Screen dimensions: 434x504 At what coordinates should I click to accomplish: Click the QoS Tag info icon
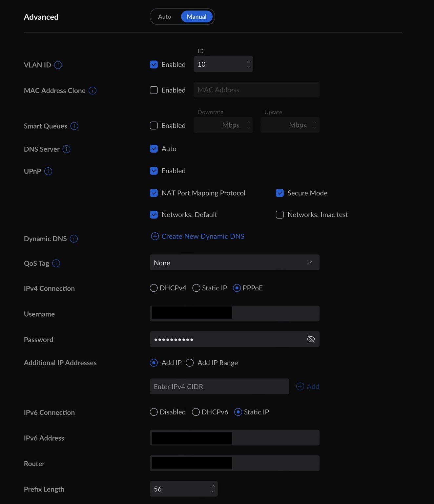tap(56, 263)
